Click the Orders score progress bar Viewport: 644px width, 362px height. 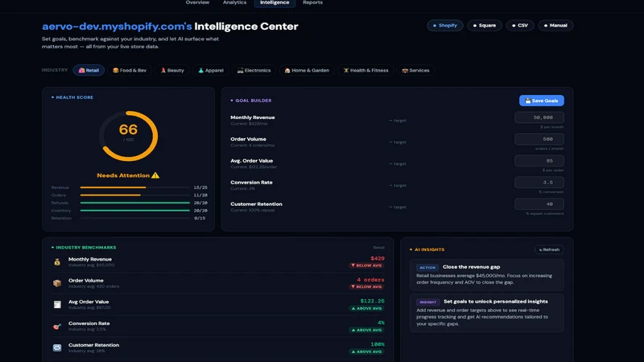tap(134, 195)
